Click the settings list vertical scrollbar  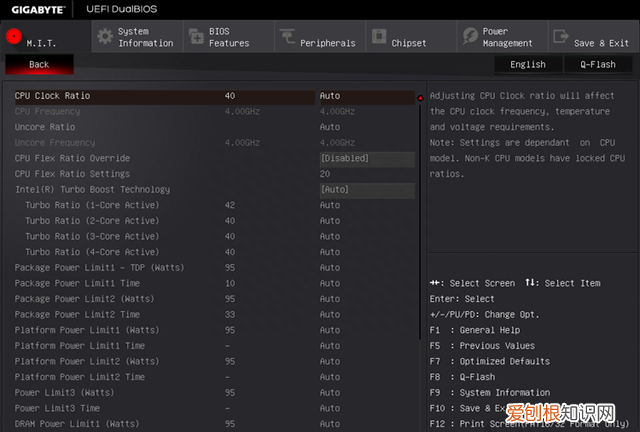pyautogui.click(x=420, y=260)
